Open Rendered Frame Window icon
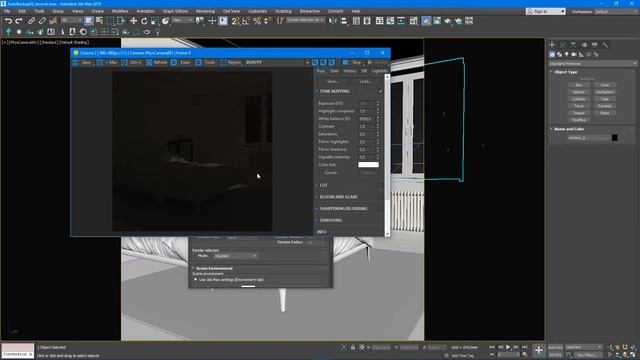 437,21
